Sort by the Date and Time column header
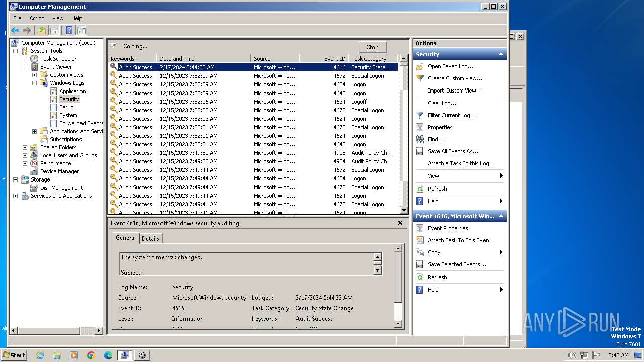This screenshot has width=644, height=362. coord(203,59)
